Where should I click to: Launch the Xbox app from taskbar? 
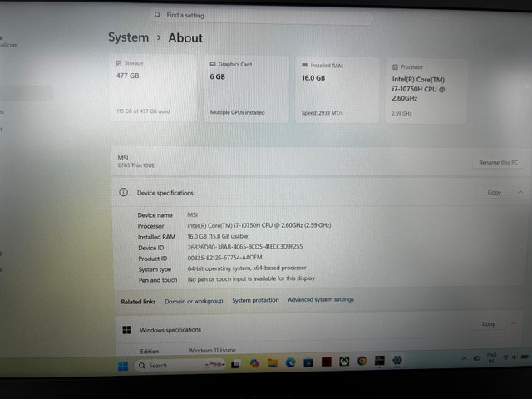point(344,362)
